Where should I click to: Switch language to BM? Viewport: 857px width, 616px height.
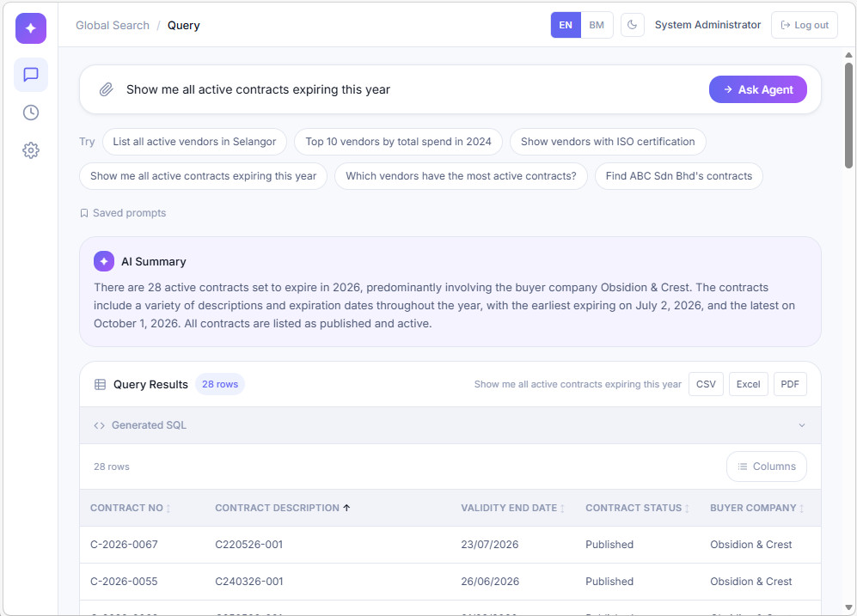(x=597, y=25)
